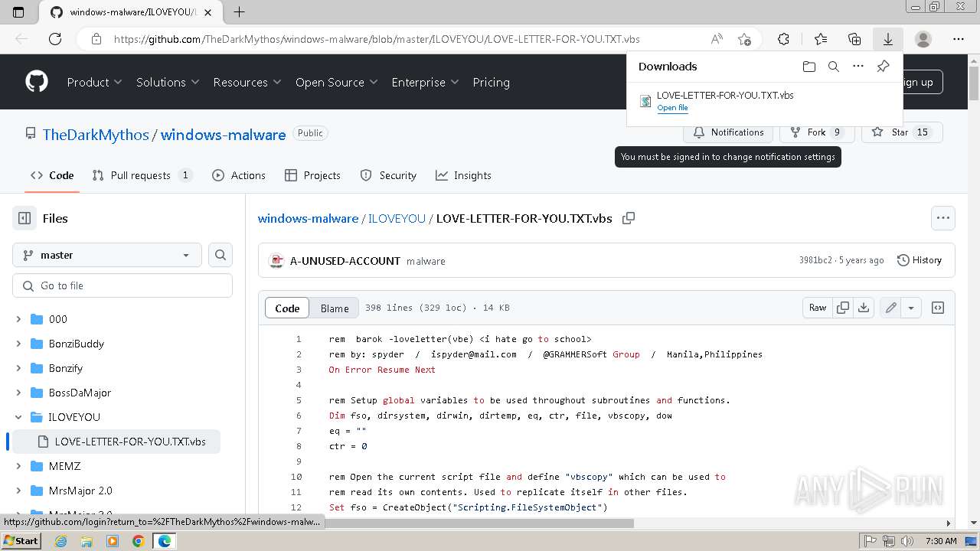Image resolution: width=980 pixels, height=551 pixels.
Task: Expand the Solutions menu
Action: coord(168,82)
